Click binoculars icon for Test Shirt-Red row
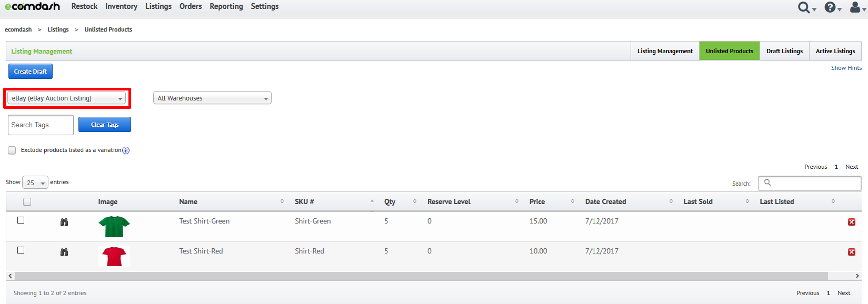 (64, 252)
